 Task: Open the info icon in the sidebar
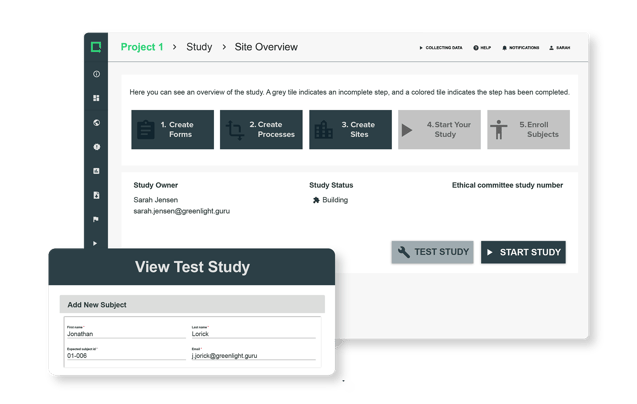96,74
